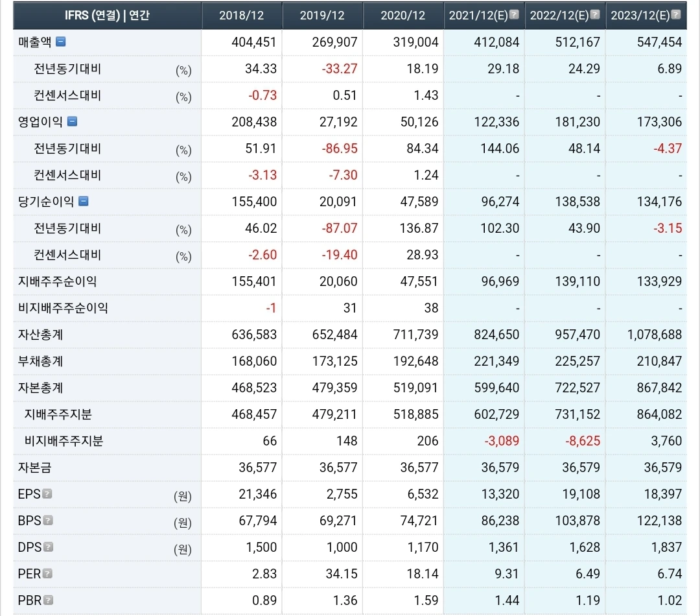The width and height of the screenshot is (700, 616).
Task: Select the 2018/12 column header
Action: 242,16
